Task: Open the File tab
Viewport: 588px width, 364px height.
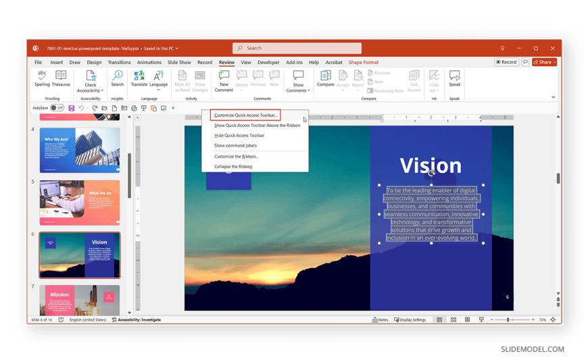Action: tap(39, 62)
